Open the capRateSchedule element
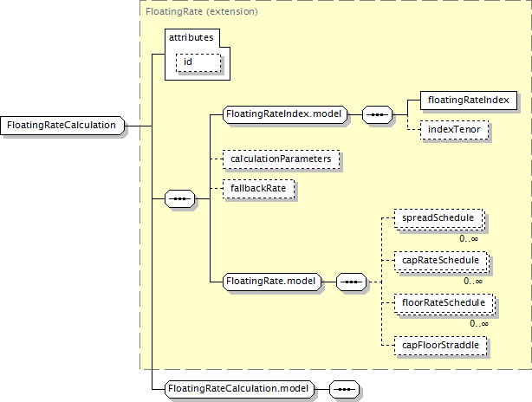532x402 pixels. (x=439, y=260)
